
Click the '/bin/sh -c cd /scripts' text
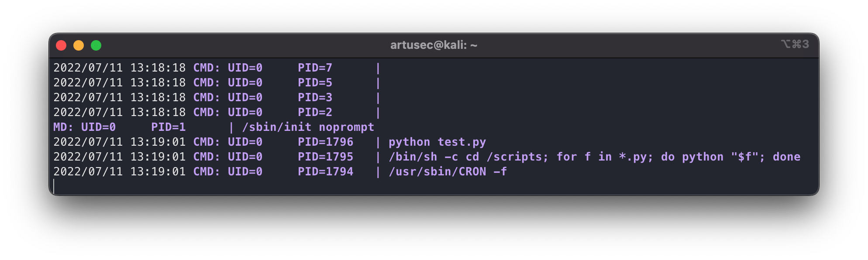click(468, 157)
